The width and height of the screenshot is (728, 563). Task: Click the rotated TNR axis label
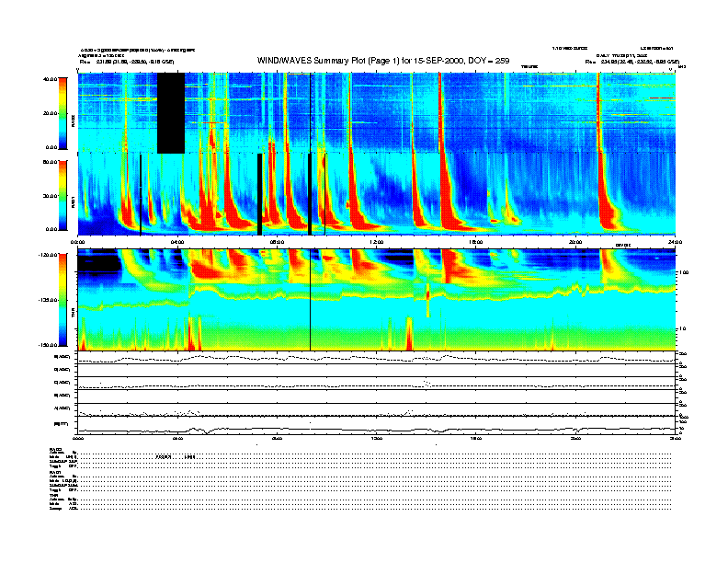73,315
